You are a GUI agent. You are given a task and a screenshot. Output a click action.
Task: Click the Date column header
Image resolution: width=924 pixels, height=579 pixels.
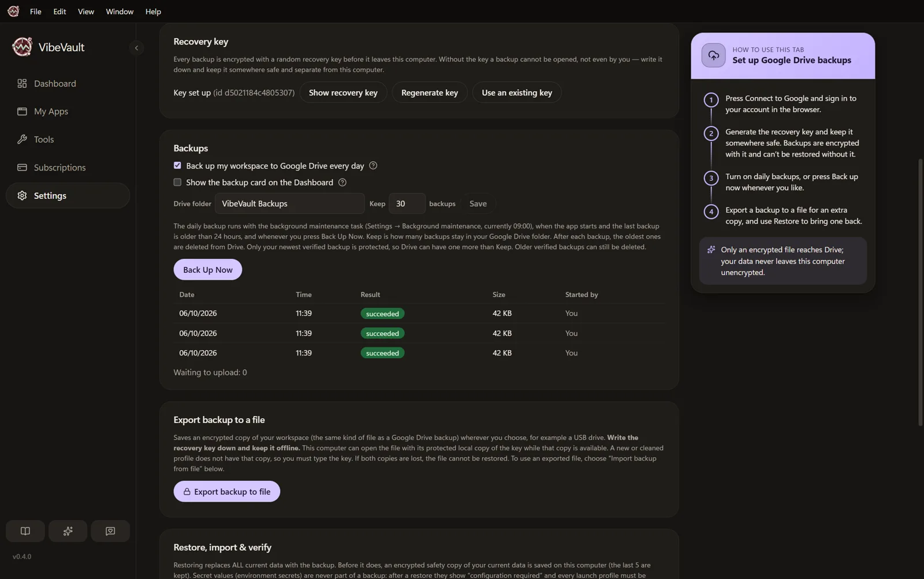tap(187, 295)
